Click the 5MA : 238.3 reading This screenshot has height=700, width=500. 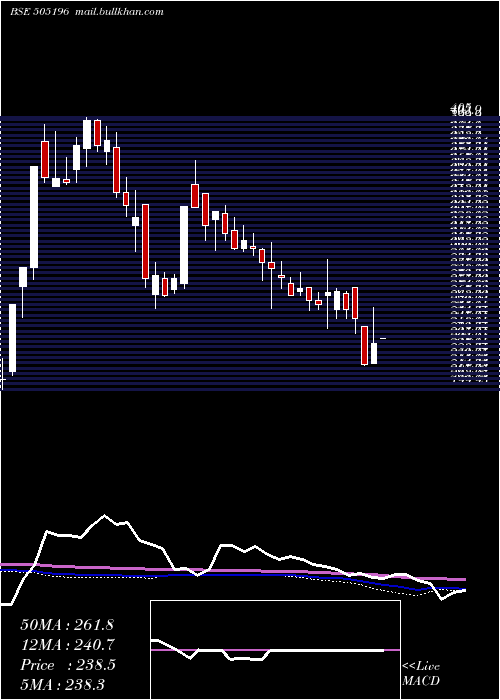click(62, 684)
